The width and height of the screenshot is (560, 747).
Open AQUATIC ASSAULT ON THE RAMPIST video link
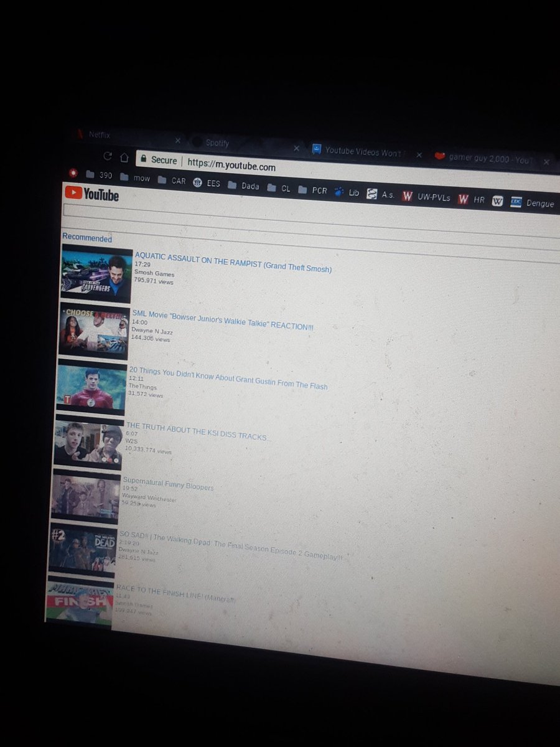click(x=233, y=262)
